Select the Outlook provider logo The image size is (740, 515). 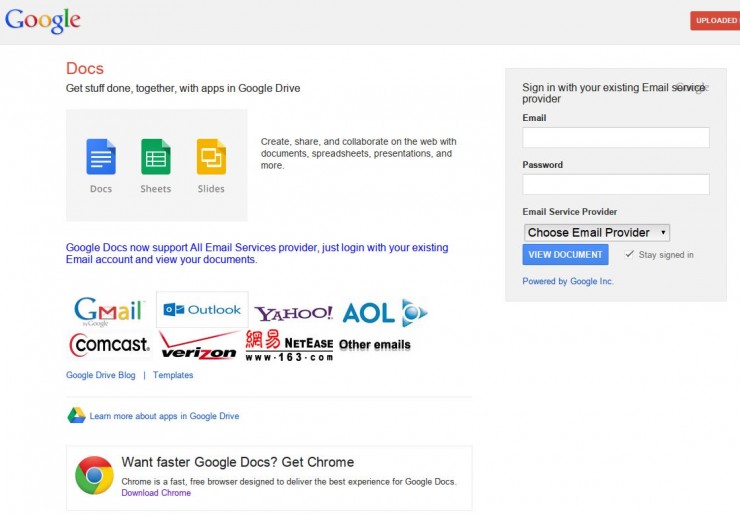[202, 310]
